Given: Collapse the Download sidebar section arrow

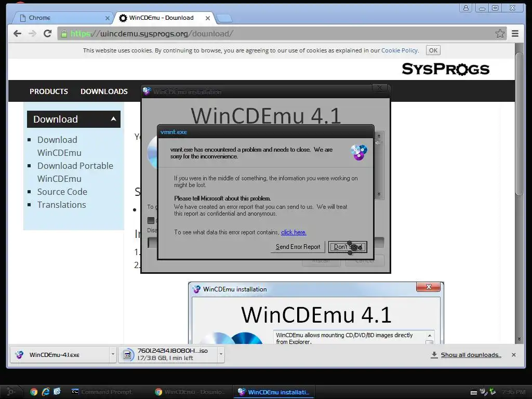Looking at the screenshot, I should (114, 119).
